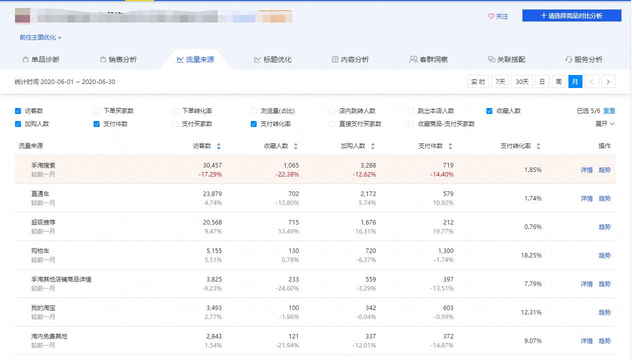
Task: Disable the 访客数 checkbox
Action: (18, 110)
